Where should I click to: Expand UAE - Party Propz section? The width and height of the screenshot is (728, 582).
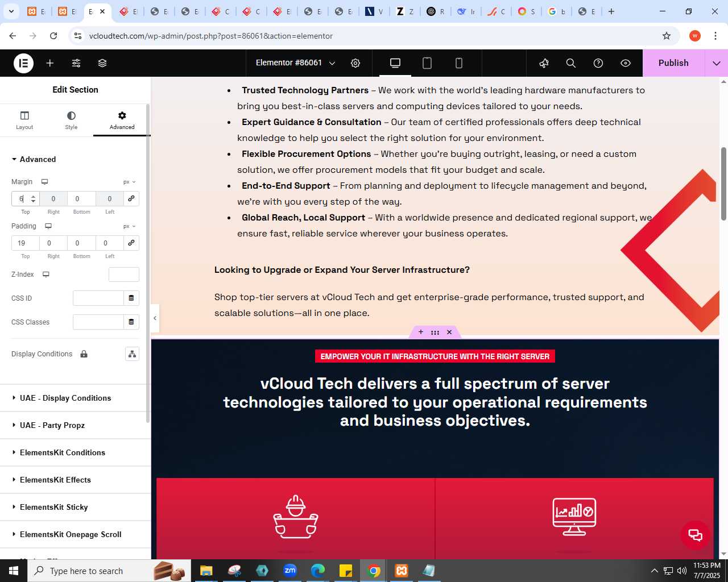[x=74, y=425]
